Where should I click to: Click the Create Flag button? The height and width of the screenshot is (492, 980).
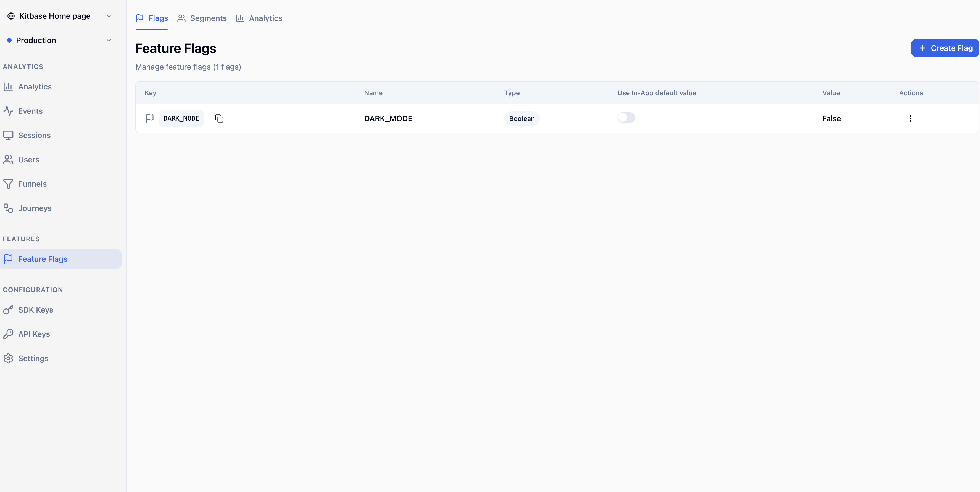coord(945,48)
